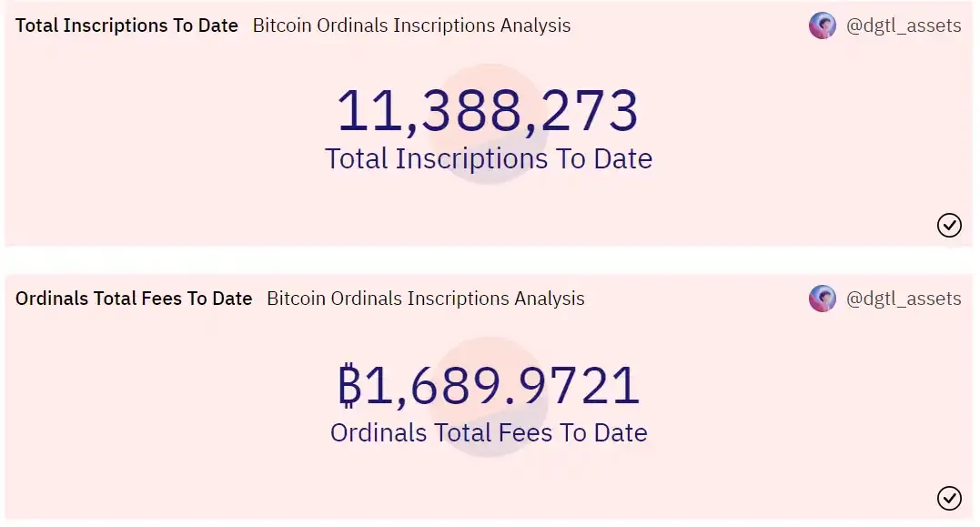Click the Ordinals Total Fees To Date caption under value
Viewport: 980px width, 527px height.
tap(489, 432)
